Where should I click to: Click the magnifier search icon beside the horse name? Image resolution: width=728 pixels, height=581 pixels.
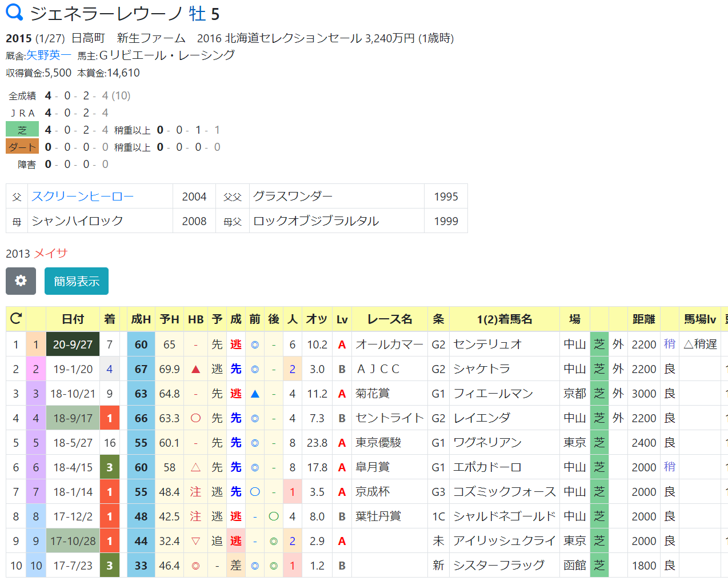pos(14,12)
